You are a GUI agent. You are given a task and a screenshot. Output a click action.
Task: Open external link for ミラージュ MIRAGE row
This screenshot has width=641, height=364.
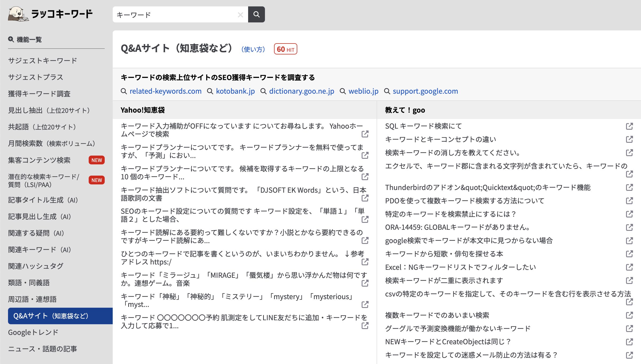(365, 283)
